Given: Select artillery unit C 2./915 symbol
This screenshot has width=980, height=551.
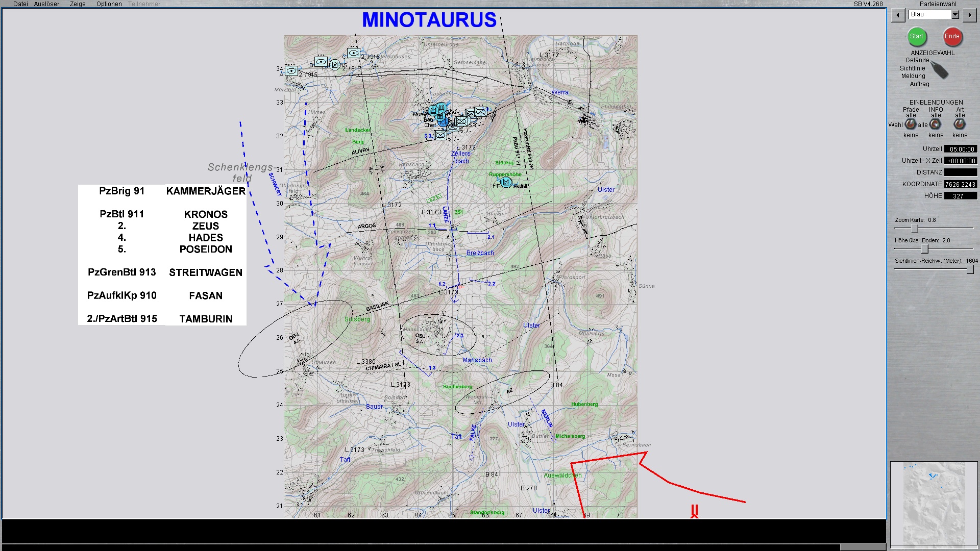Looking at the screenshot, I should click(x=354, y=53).
